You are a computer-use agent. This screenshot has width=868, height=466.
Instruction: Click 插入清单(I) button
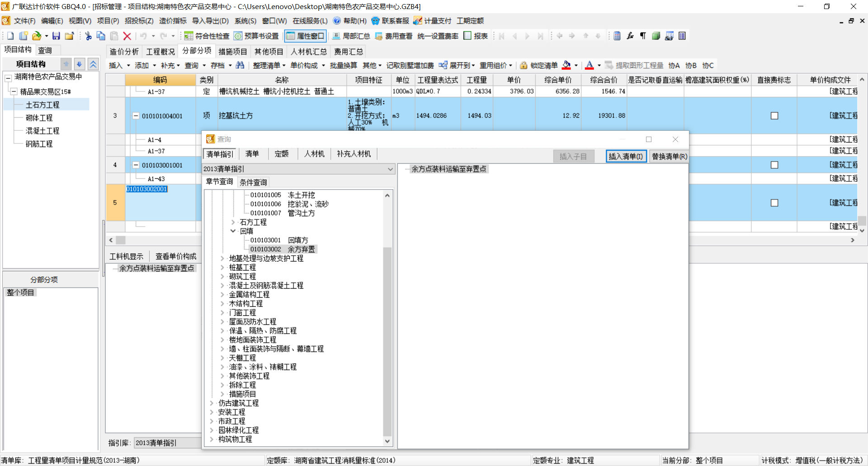(626, 157)
